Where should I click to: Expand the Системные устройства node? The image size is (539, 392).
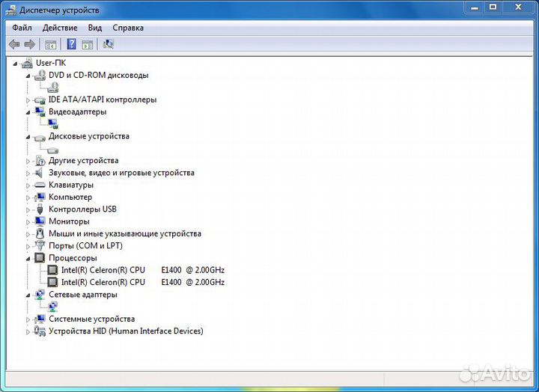28,319
